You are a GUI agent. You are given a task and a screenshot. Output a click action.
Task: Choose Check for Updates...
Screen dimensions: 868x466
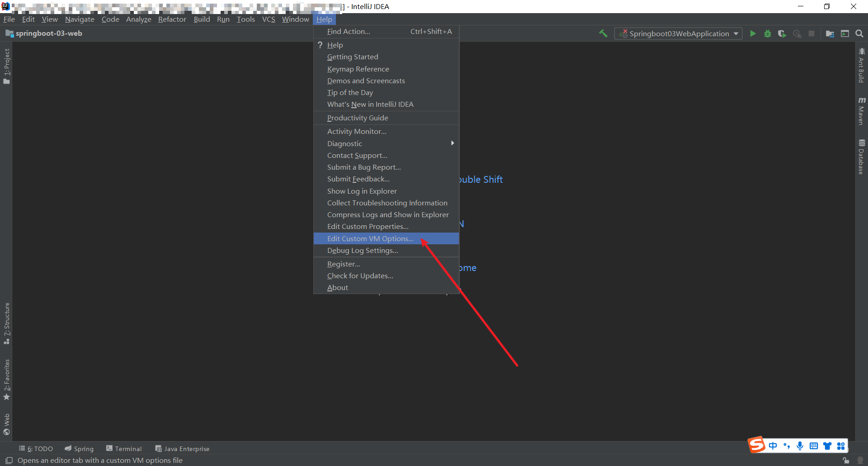pos(386,276)
